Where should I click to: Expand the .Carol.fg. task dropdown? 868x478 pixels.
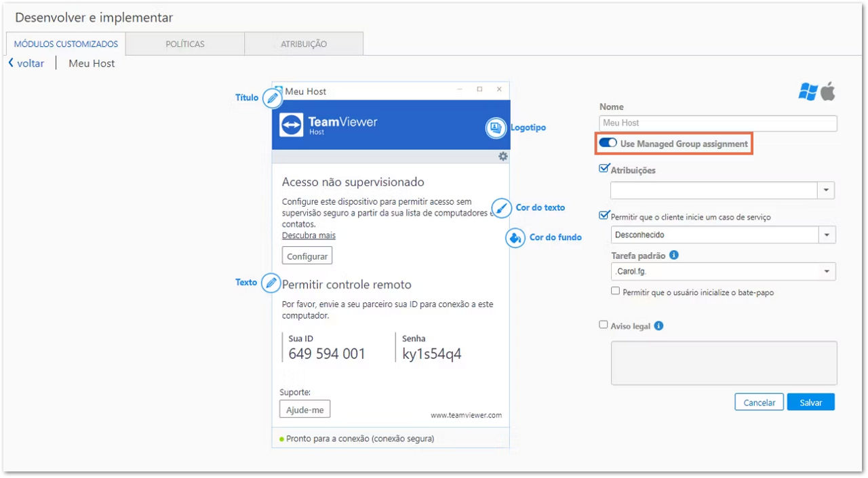click(x=827, y=271)
